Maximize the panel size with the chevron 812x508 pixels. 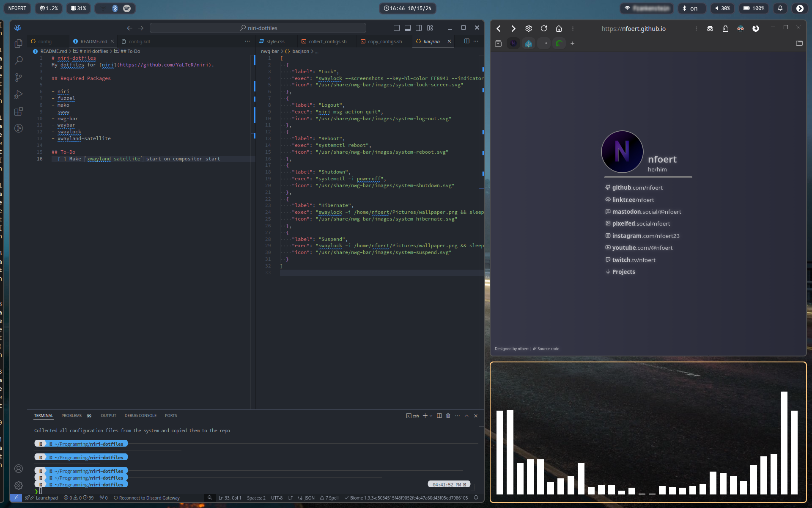pyautogui.click(x=466, y=416)
